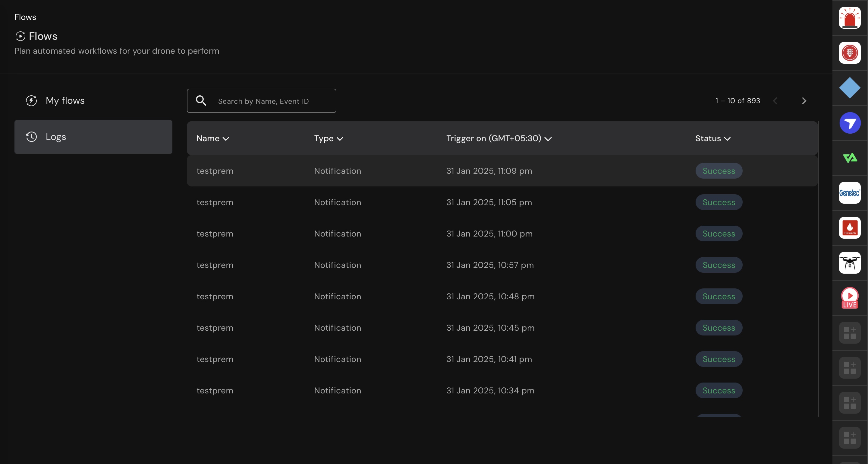Click the green VA logo icon
Screen dimensions: 868x464
[x=850, y=158]
